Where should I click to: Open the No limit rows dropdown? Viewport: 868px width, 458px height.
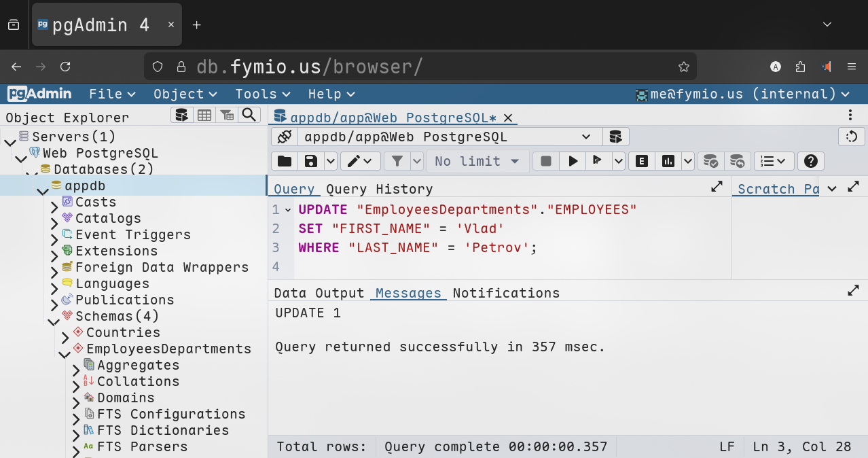[477, 161]
